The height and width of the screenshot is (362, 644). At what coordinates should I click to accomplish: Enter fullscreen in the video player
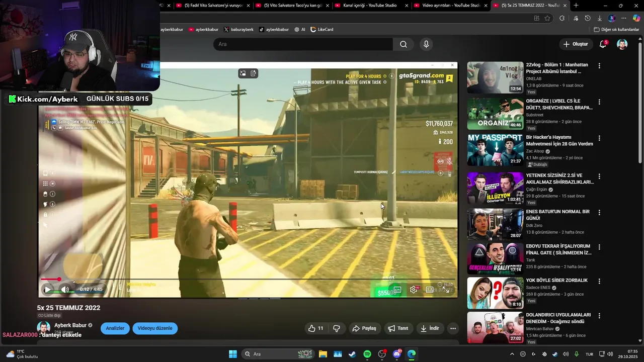[446, 290]
